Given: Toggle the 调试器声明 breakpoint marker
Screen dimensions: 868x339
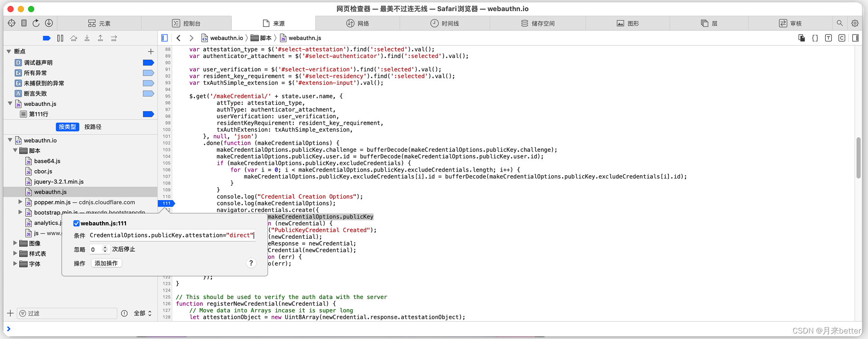Looking at the screenshot, I should coord(148,63).
